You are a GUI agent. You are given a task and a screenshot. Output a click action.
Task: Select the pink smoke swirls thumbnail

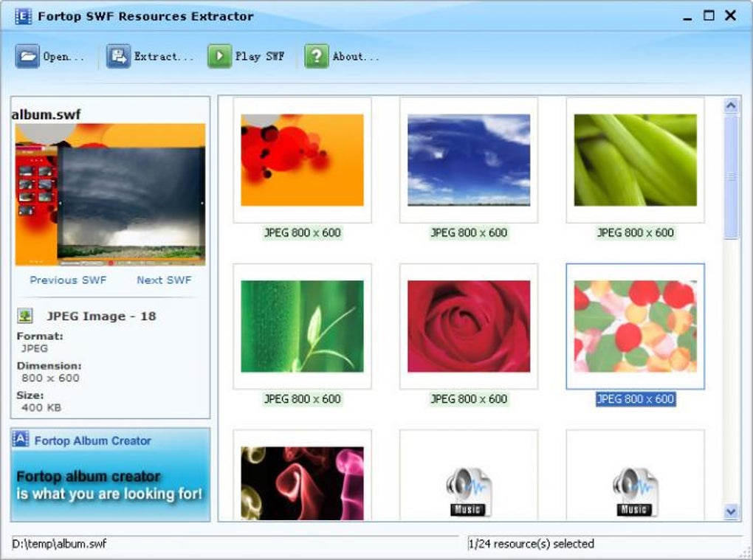pos(302,483)
